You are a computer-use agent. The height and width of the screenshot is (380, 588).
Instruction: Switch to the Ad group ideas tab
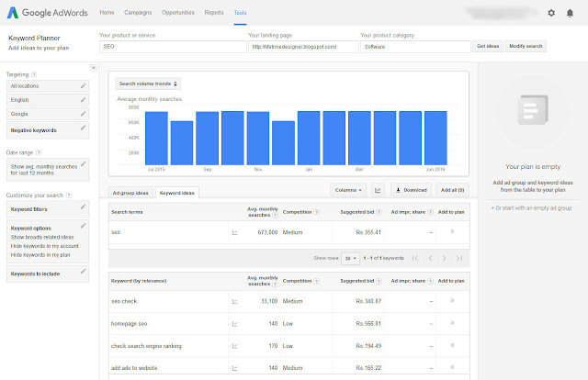130,193
